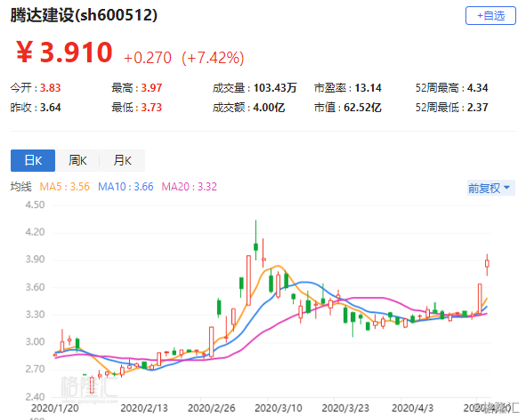Click the 成交量 volume 103.43万
This screenshot has width=526, height=420.
pyautogui.click(x=275, y=88)
